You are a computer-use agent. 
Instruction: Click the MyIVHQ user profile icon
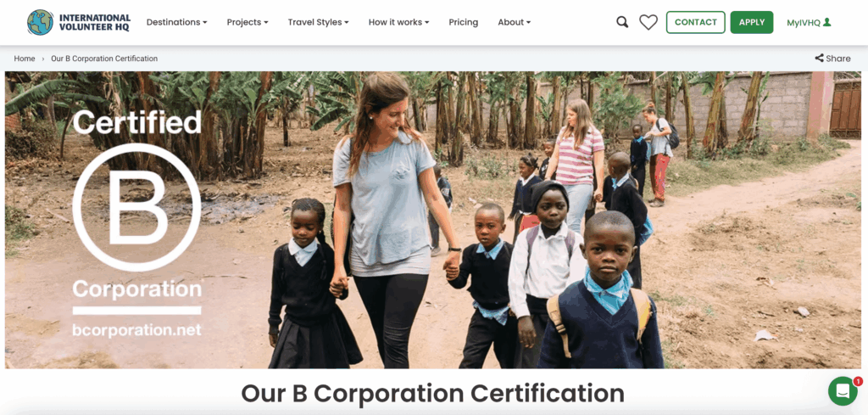[827, 22]
